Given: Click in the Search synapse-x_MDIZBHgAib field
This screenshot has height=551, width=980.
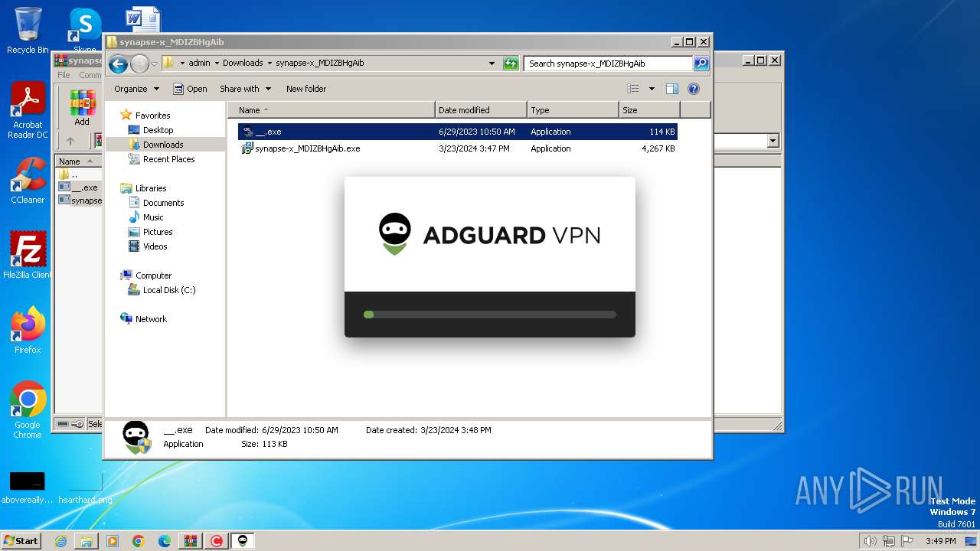Looking at the screenshot, I should 609,64.
